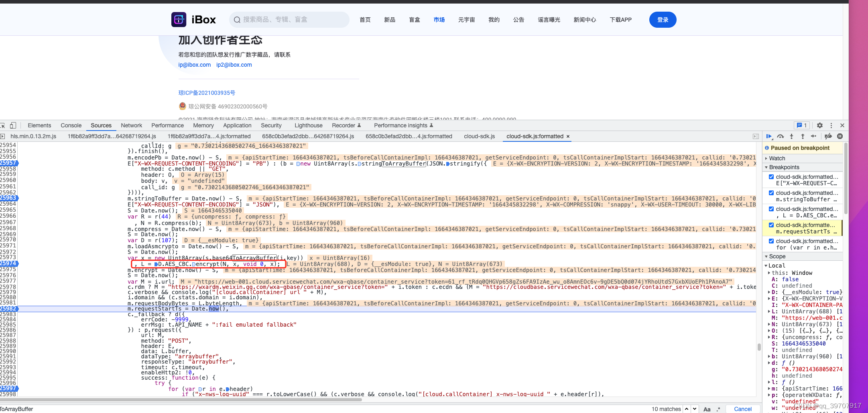Open DevTools settings gear

tap(819, 125)
